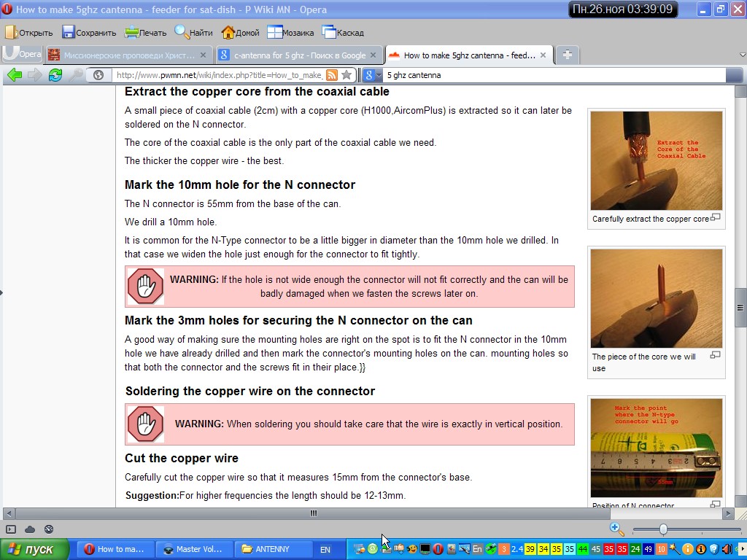Viewport: 747px width, 560px height.
Task: Open ANTENNY folder from taskbar
Action: coord(274,549)
